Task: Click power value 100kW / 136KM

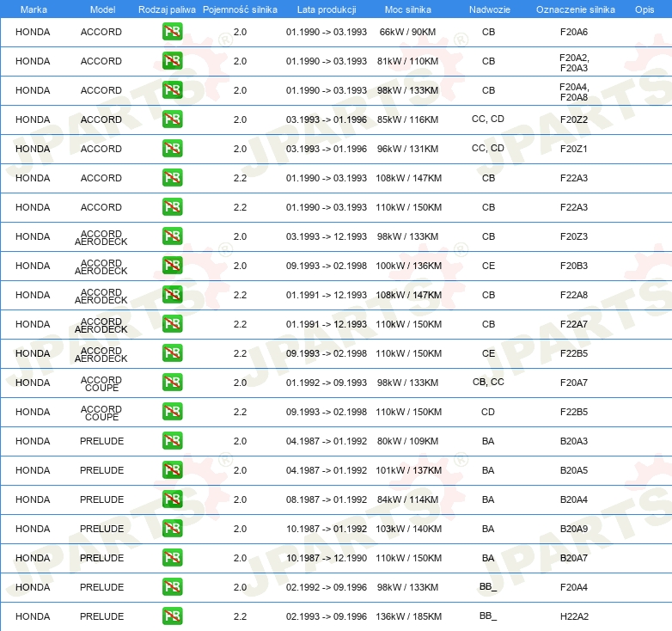Action: (x=408, y=266)
